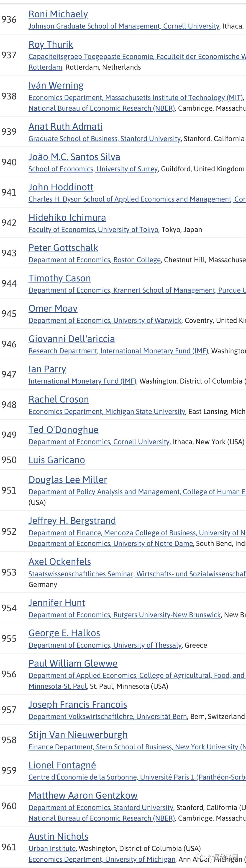Click the Luis Garicano name link

(x=56, y=460)
